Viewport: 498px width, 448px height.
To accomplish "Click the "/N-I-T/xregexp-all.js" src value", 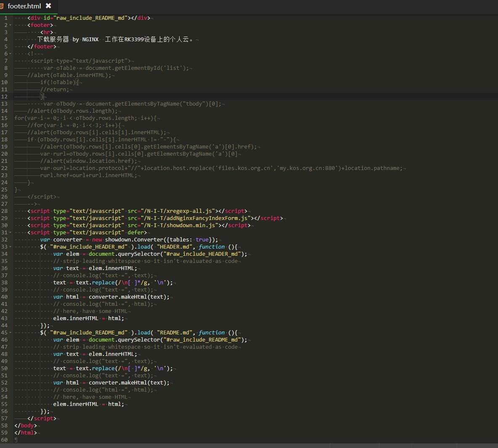I will pos(178,211).
